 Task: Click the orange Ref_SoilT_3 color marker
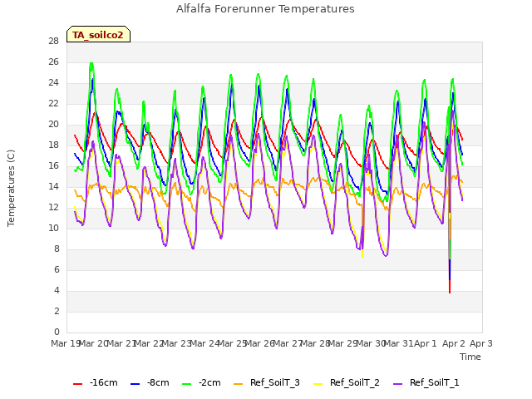(239, 384)
